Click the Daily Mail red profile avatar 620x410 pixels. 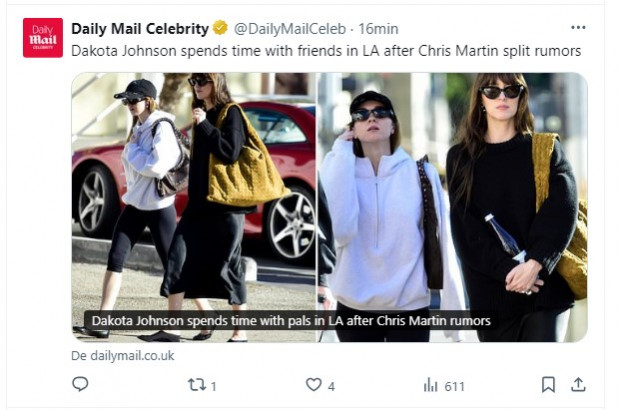[x=43, y=38]
